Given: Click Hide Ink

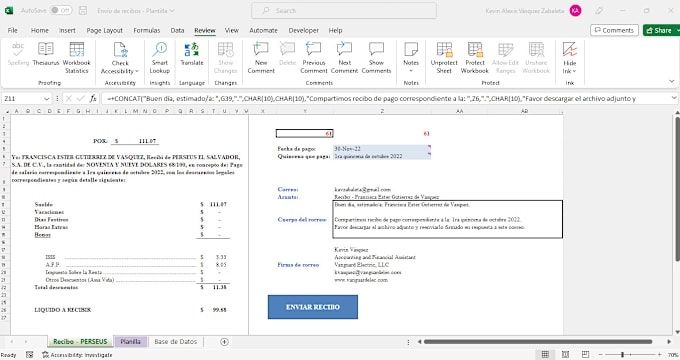Looking at the screenshot, I should coord(569,58).
